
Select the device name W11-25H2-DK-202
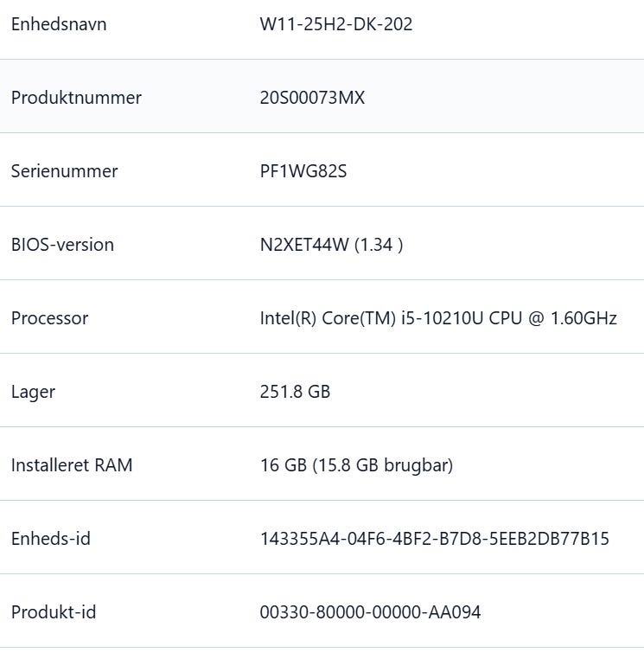pos(336,24)
